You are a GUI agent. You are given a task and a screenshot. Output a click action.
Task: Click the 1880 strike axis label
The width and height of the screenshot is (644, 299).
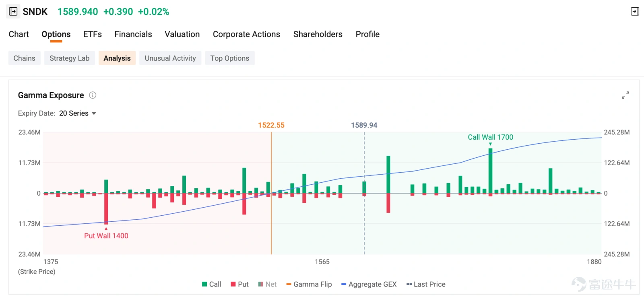tap(594, 262)
